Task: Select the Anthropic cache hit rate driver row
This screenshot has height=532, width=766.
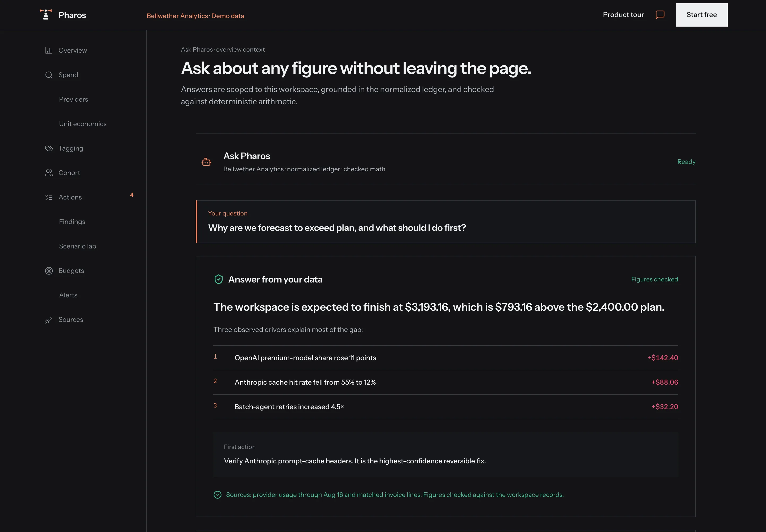Action: tap(445, 382)
